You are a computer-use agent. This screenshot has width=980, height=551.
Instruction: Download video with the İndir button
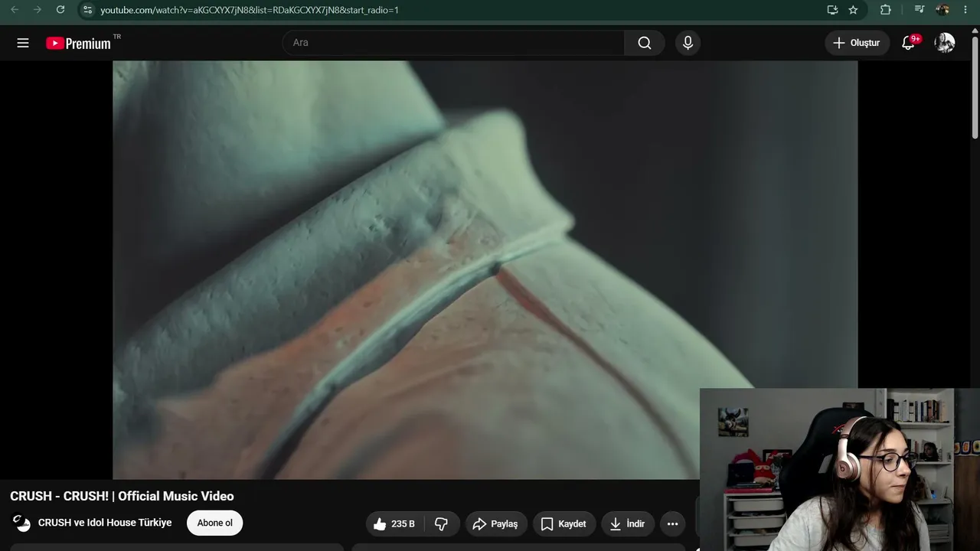click(627, 523)
